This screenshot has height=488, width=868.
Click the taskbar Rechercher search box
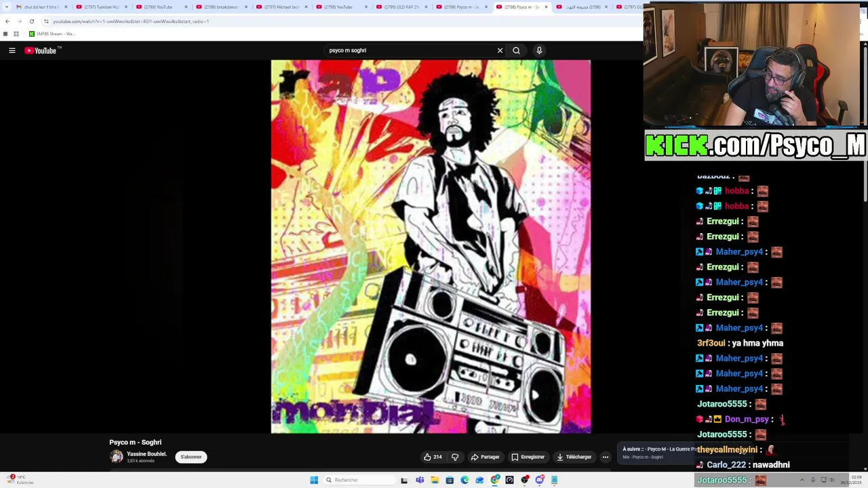tap(359, 480)
